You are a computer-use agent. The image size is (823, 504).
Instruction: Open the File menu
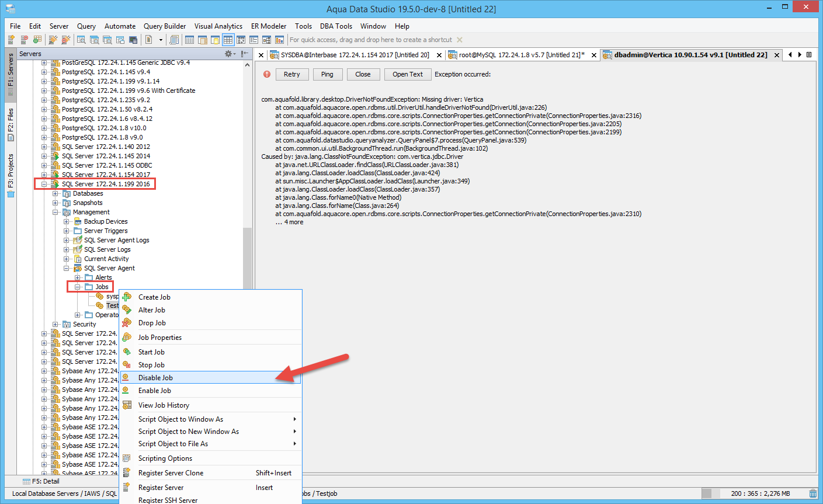coord(15,26)
